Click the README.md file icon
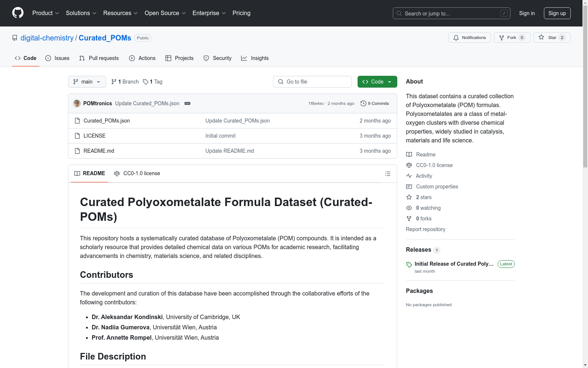This screenshot has width=588, height=368. point(77,151)
